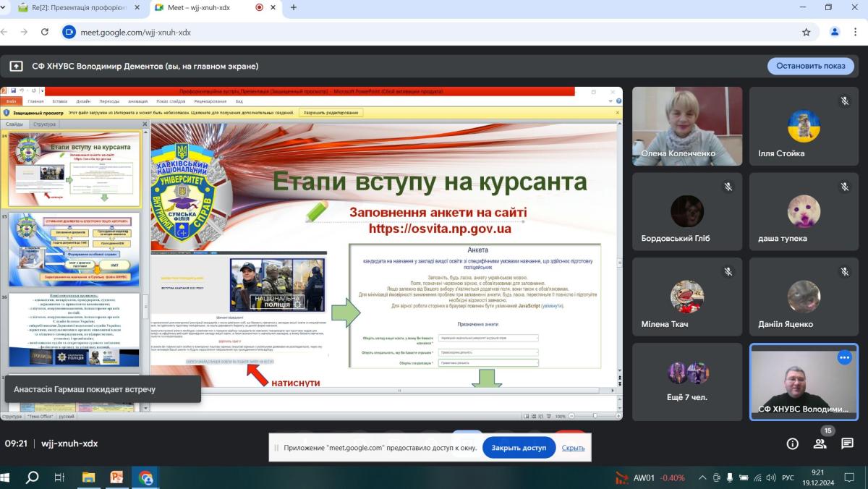Show the participants list with 15 badge
Viewport: 868px width, 489px height.
[820, 443]
